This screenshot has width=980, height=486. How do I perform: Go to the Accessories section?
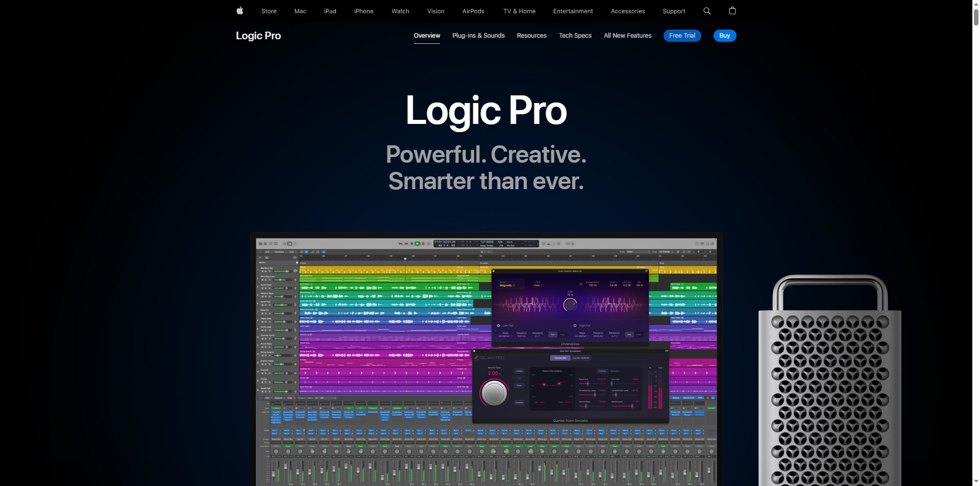(628, 11)
